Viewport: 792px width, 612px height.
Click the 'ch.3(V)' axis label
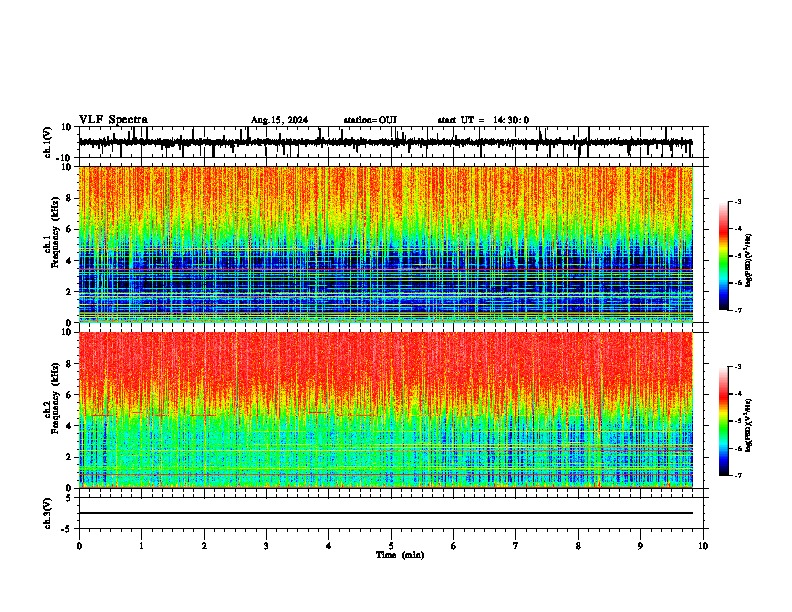click(48, 514)
